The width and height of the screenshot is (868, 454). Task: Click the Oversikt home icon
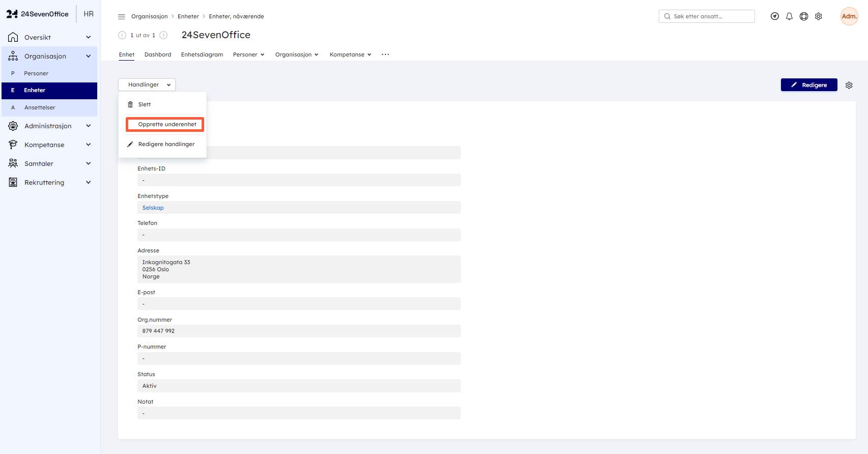(13, 37)
